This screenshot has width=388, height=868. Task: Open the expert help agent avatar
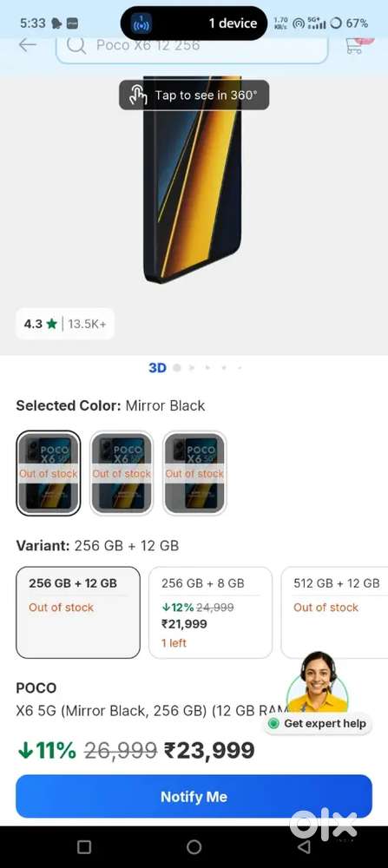pyautogui.click(x=318, y=682)
